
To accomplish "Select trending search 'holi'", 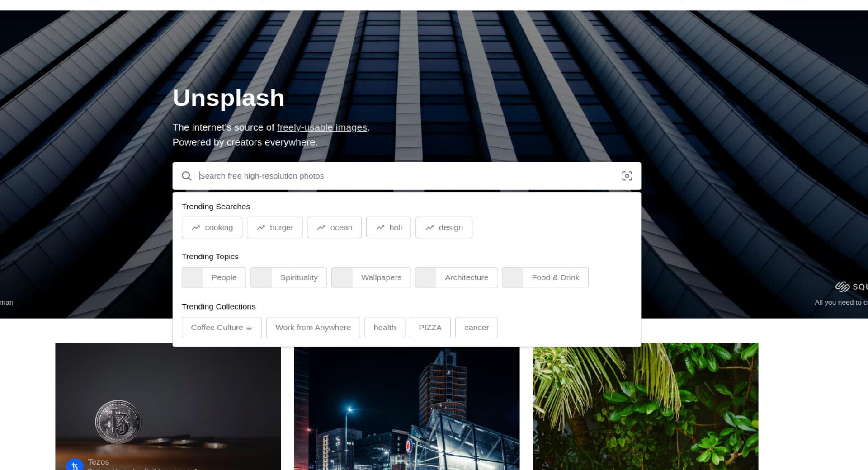I will (388, 227).
